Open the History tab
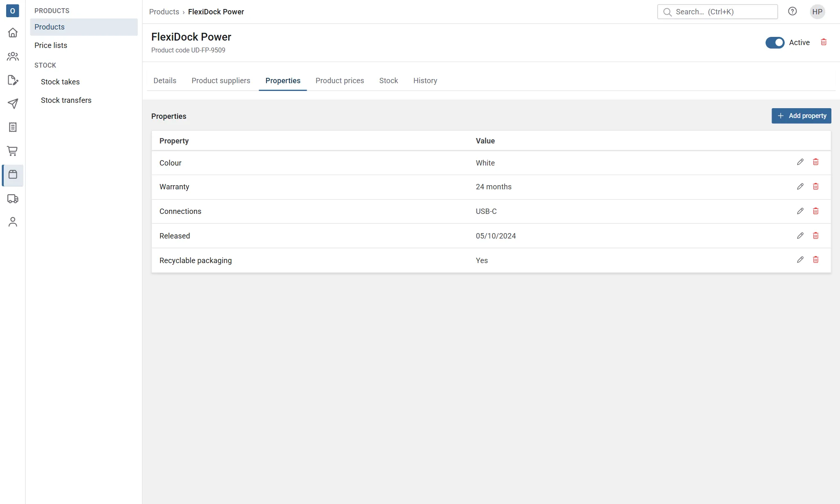 pos(425,81)
